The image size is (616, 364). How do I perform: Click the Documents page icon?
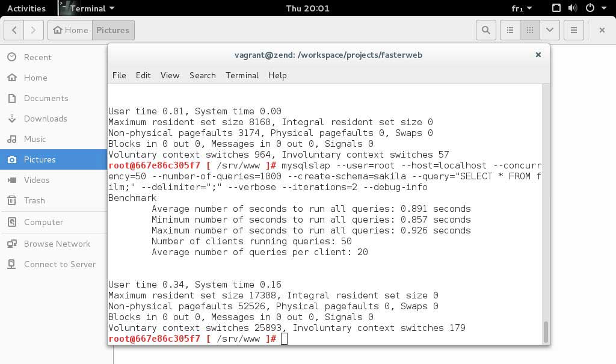click(x=12, y=98)
